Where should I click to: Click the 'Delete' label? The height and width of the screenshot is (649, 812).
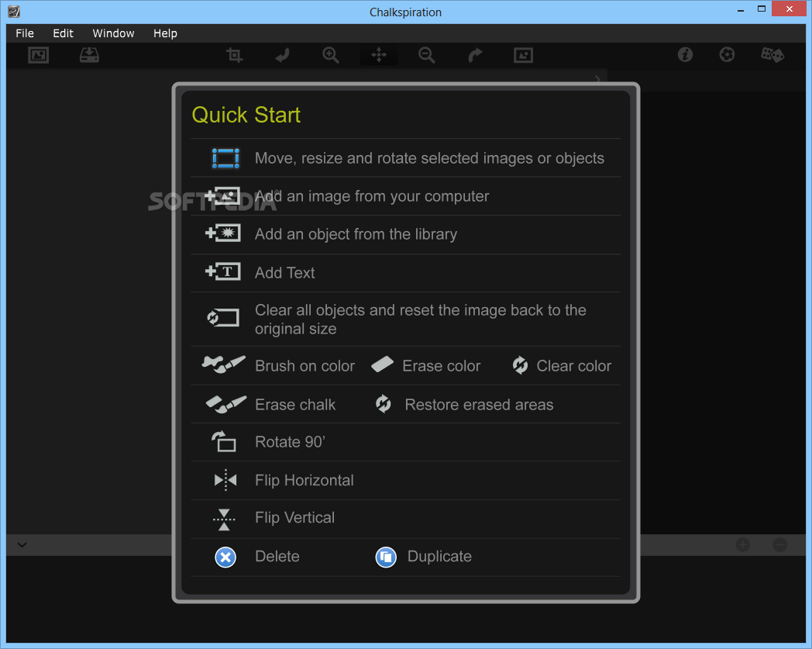click(277, 556)
